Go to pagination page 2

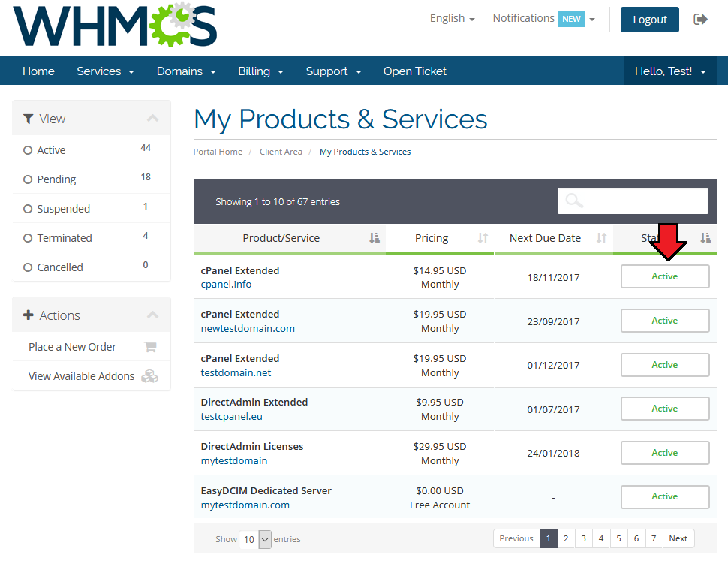(x=566, y=538)
